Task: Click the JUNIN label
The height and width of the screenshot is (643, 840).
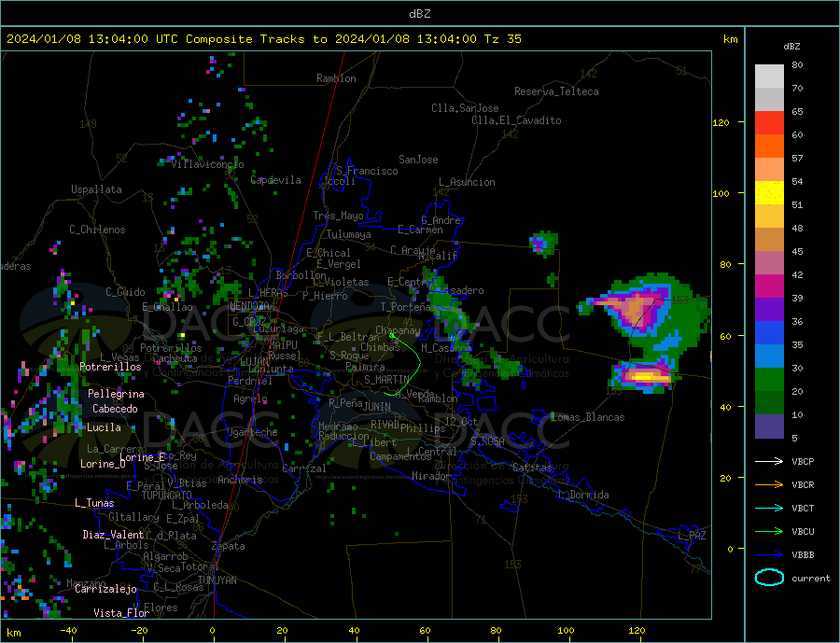Action: (377, 407)
